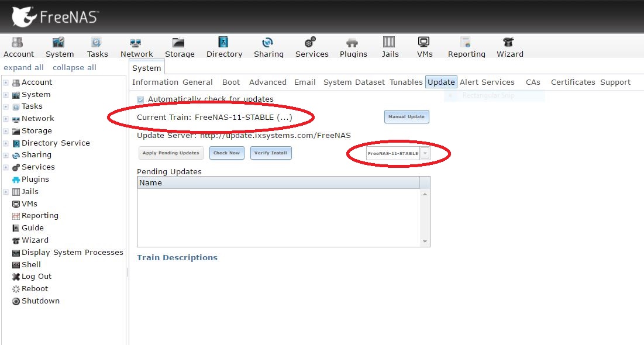Click the expand all link
The width and height of the screenshot is (644, 345).
24,68
